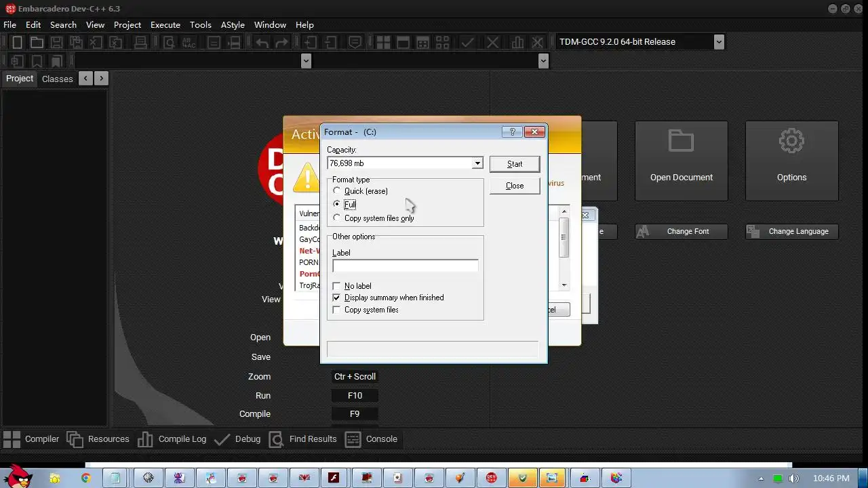Click the Format dialog help question icon
The height and width of the screenshot is (488, 868).
(512, 132)
